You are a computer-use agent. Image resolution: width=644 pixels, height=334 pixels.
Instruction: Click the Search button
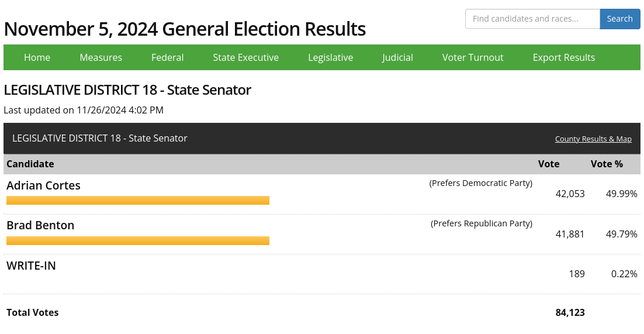(x=620, y=19)
